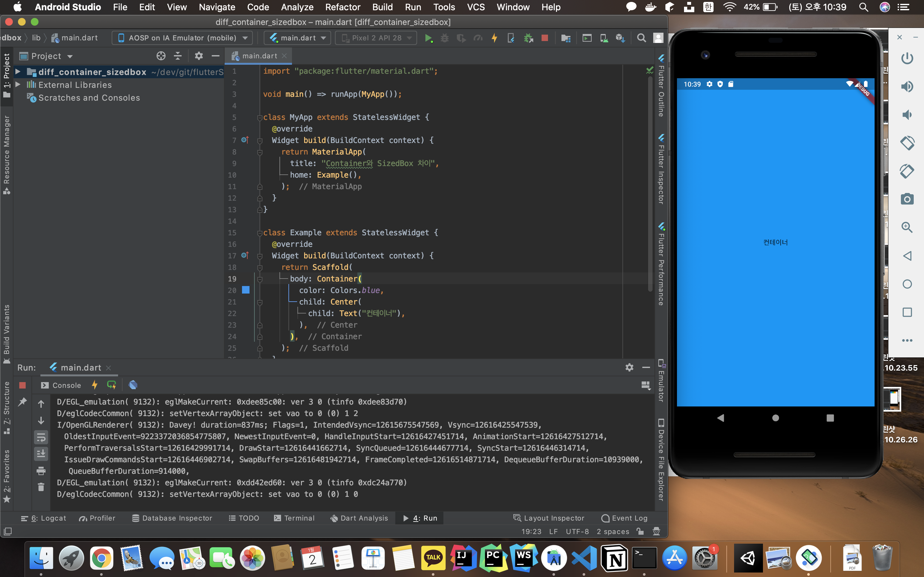Toggle the Dart Analysis panel
The image size is (924, 577).
(359, 518)
